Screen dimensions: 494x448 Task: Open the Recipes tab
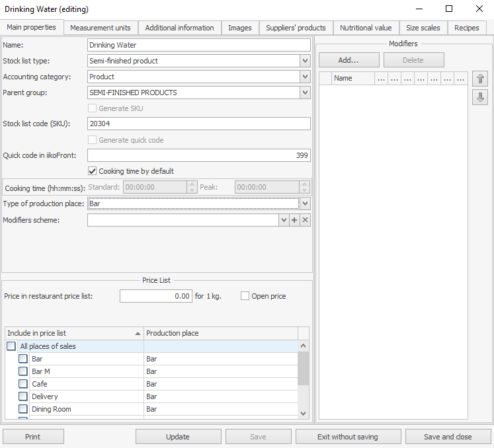point(467,28)
